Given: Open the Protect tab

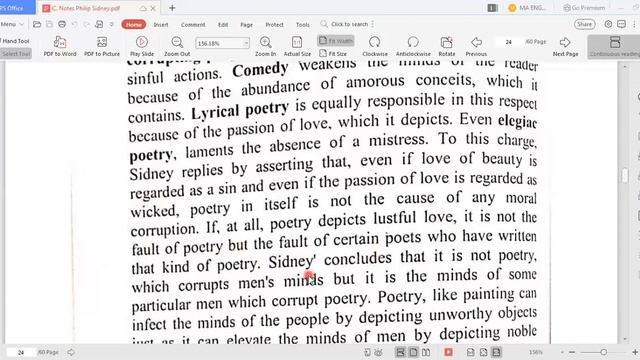Looking at the screenshot, I should (274, 24).
